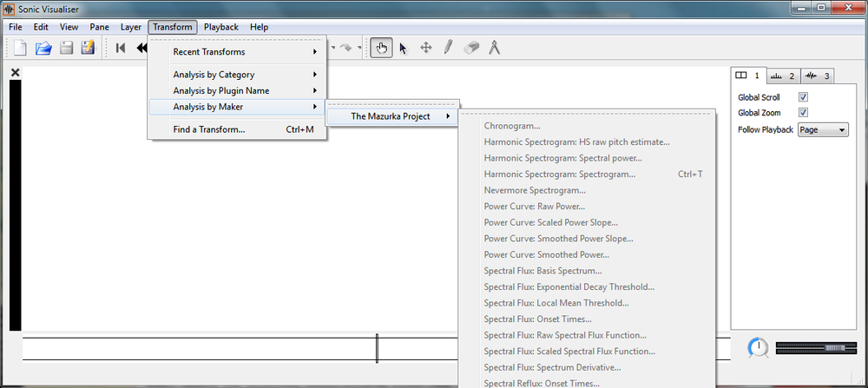This screenshot has width=868, height=388.
Task: Open the Follow Playback dropdown
Action: pyautogui.click(x=823, y=129)
